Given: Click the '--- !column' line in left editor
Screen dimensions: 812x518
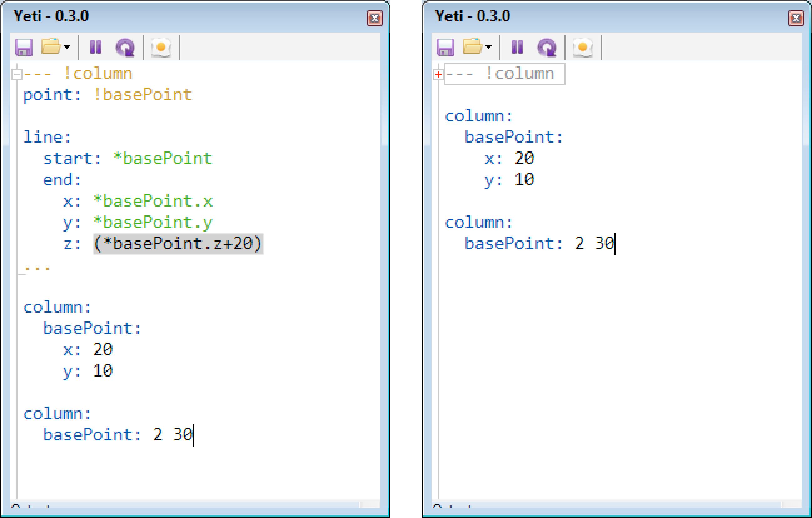Looking at the screenshot, I should tap(78, 74).
